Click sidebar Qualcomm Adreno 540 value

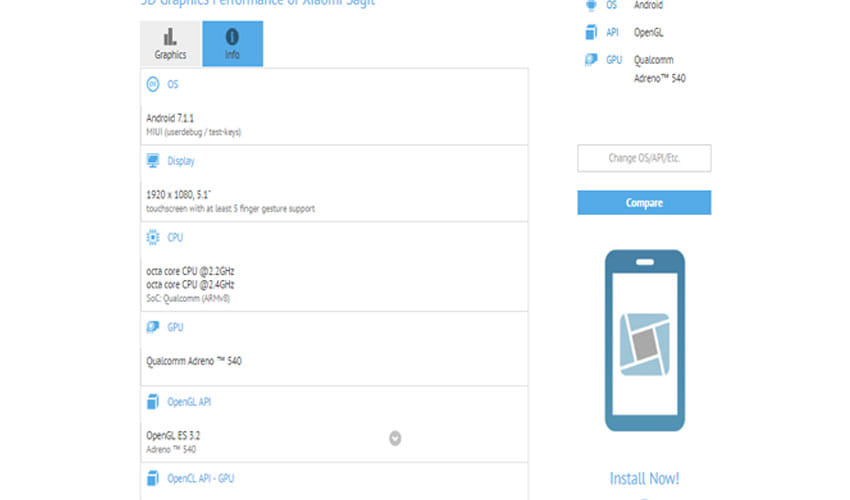[660, 69]
